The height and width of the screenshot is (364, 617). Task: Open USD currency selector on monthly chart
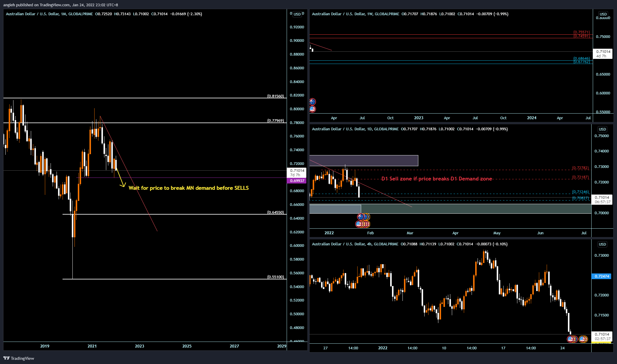click(297, 14)
